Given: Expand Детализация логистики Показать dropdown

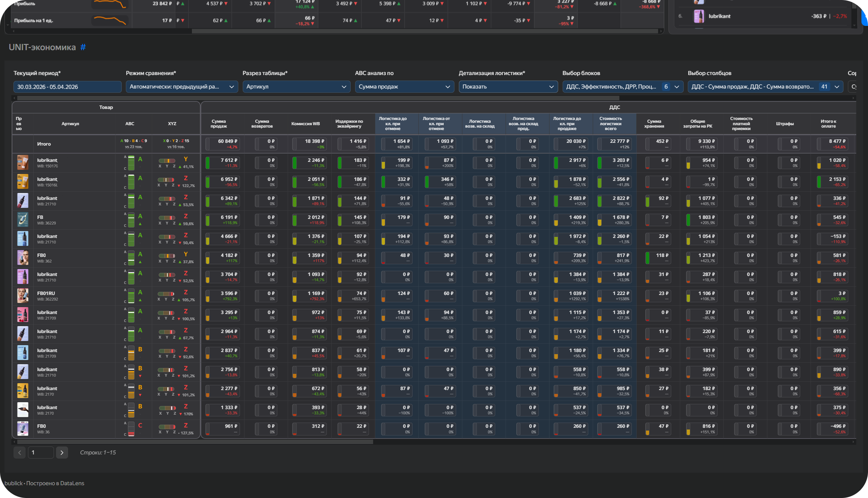Looking at the screenshot, I should (x=508, y=87).
